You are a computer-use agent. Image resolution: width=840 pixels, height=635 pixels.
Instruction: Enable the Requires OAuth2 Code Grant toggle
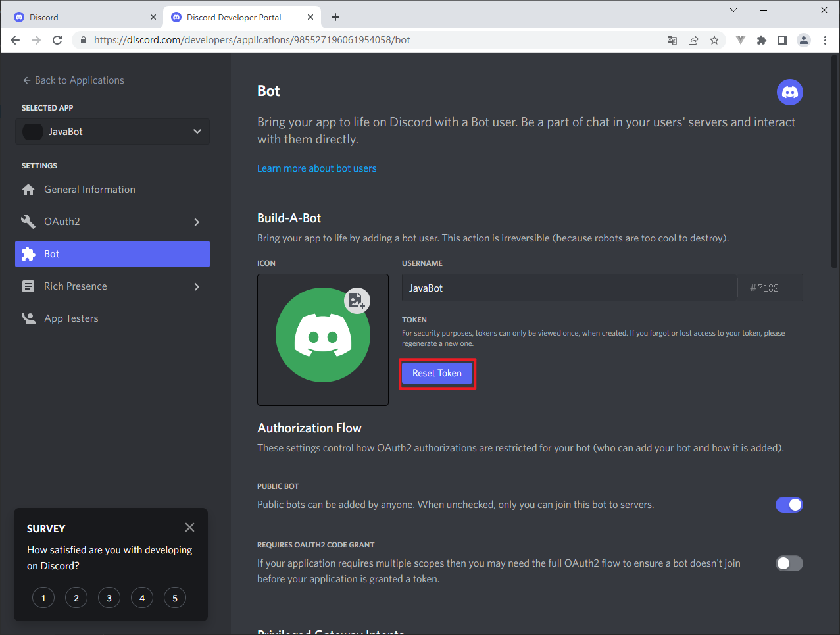(x=789, y=563)
